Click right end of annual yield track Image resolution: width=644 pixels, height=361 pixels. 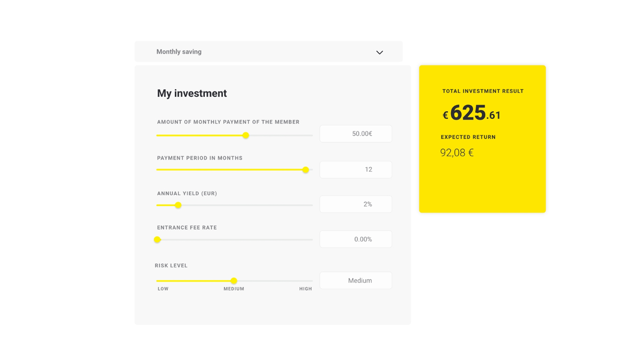coord(311,205)
